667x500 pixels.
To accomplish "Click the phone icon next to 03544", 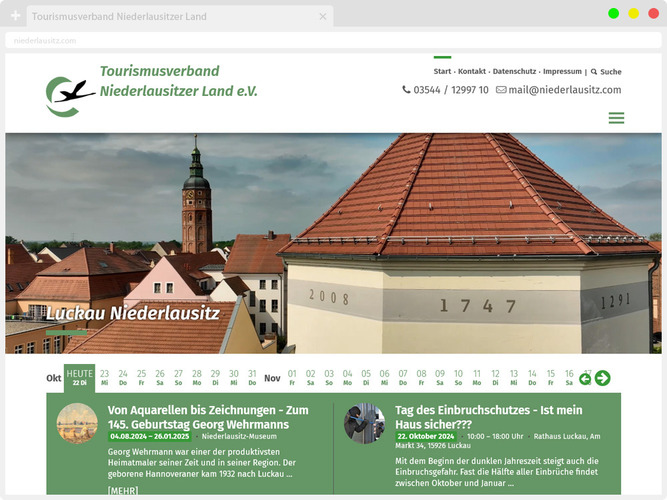I will pyautogui.click(x=406, y=90).
